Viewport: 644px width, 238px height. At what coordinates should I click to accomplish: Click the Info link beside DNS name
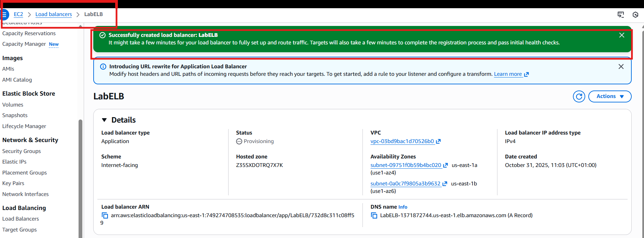402,207
